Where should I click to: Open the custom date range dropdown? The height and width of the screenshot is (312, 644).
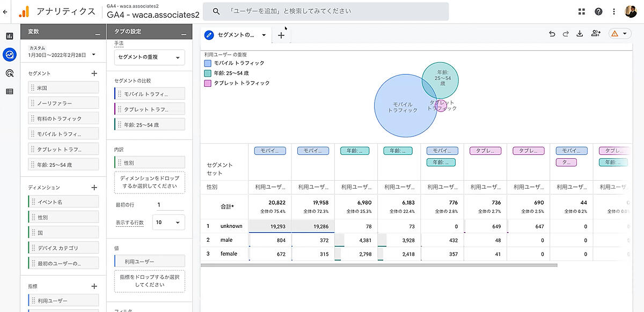[93, 54]
